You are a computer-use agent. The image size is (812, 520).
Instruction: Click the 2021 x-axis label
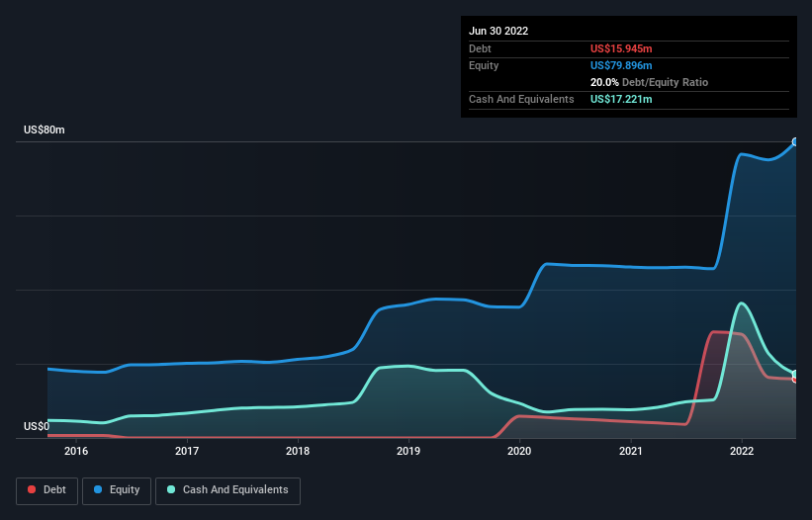(631, 451)
